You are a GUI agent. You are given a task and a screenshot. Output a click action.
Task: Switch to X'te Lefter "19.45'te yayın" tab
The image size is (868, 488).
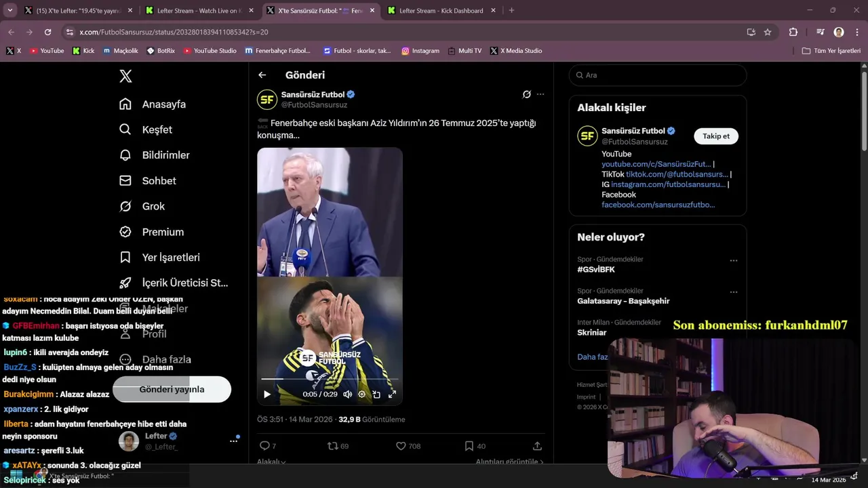(77, 11)
